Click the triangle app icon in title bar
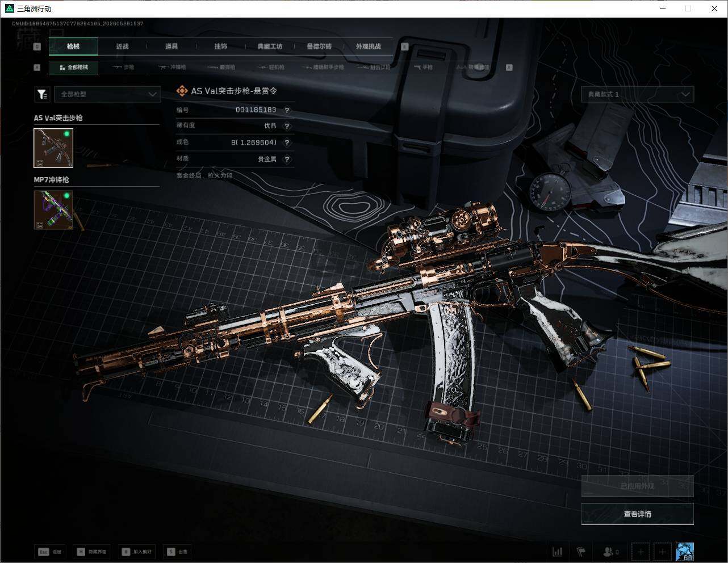This screenshot has width=728, height=563. point(9,9)
